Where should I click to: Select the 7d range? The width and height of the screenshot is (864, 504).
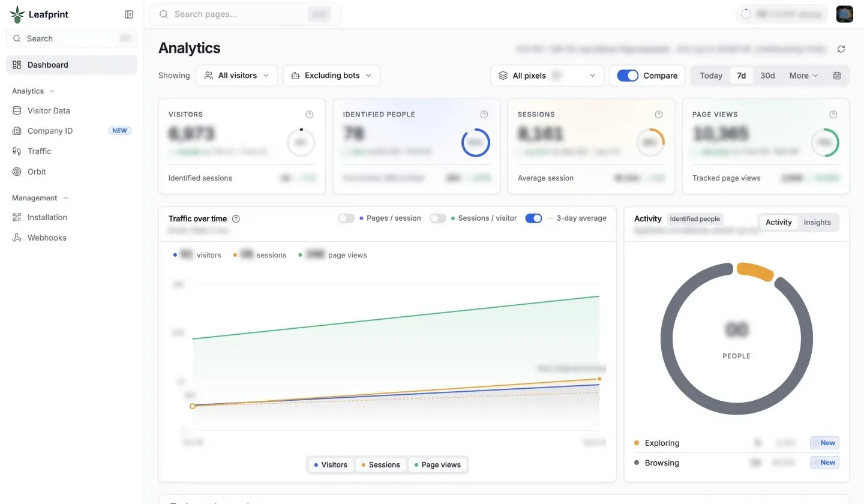(742, 76)
